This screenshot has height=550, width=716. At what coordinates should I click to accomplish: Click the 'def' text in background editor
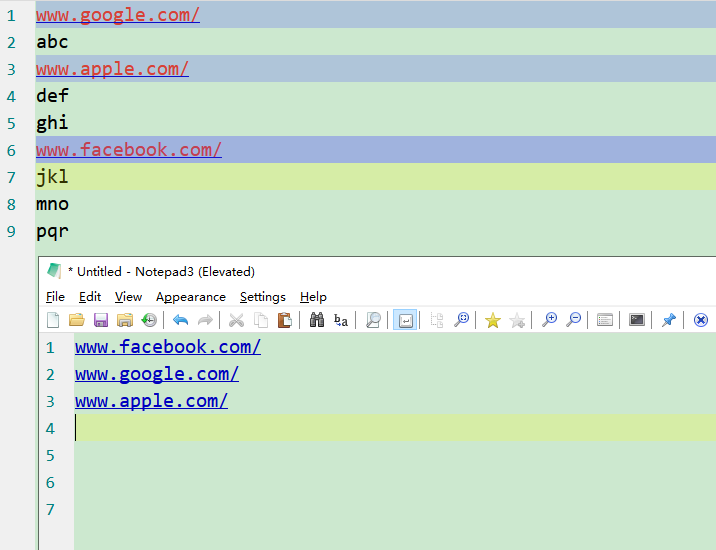[53, 96]
